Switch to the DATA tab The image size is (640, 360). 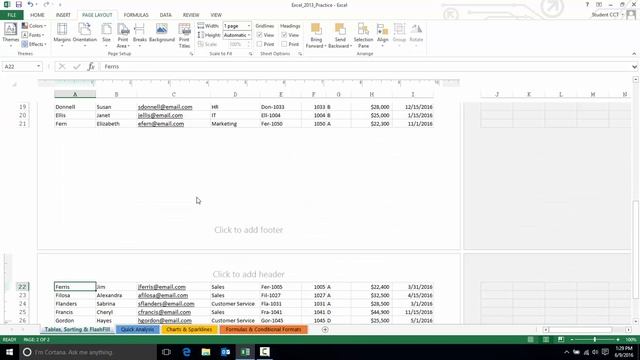pos(165,15)
